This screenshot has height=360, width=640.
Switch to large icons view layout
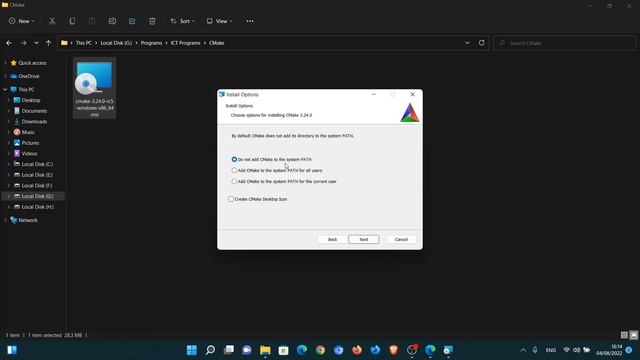click(633, 335)
